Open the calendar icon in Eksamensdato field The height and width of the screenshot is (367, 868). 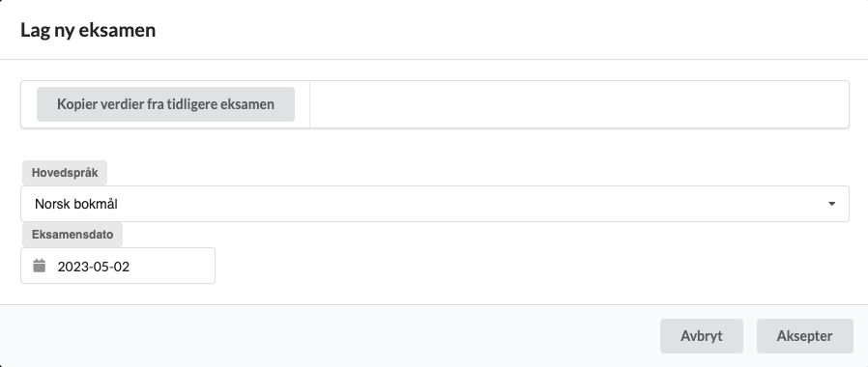tap(40, 266)
